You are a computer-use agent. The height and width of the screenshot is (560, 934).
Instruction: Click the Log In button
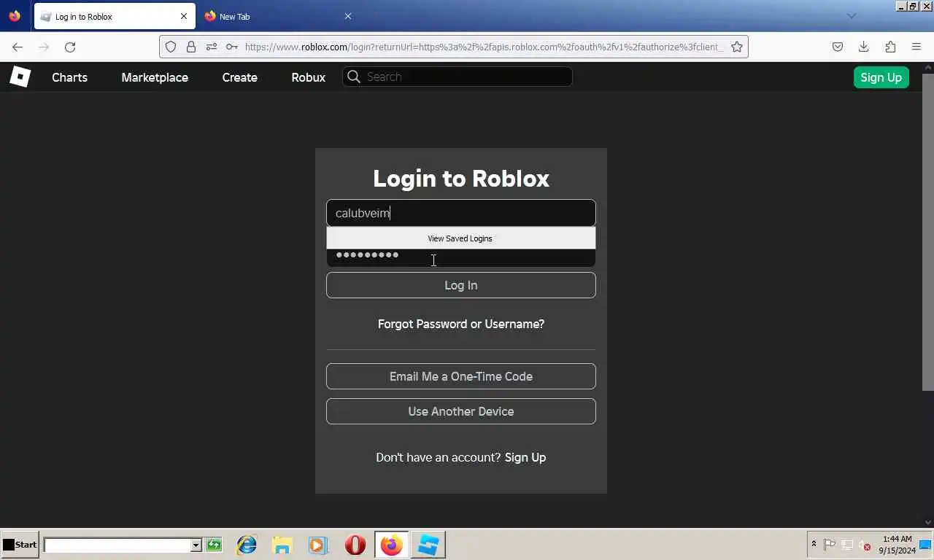(x=461, y=285)
